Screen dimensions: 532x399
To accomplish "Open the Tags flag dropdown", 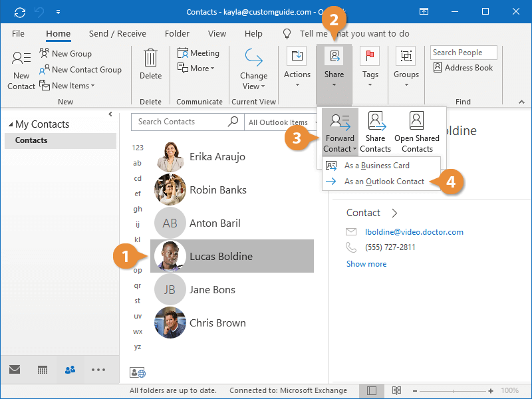I will 370,67.
